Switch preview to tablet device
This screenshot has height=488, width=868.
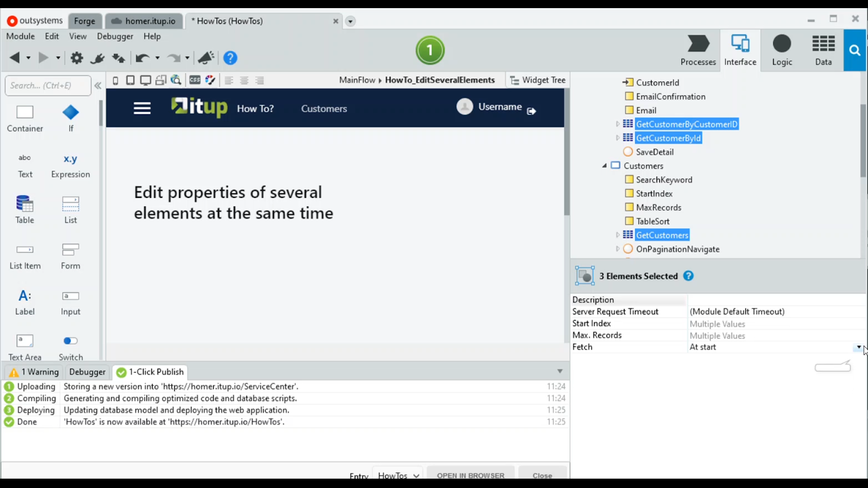pos(130,80)
